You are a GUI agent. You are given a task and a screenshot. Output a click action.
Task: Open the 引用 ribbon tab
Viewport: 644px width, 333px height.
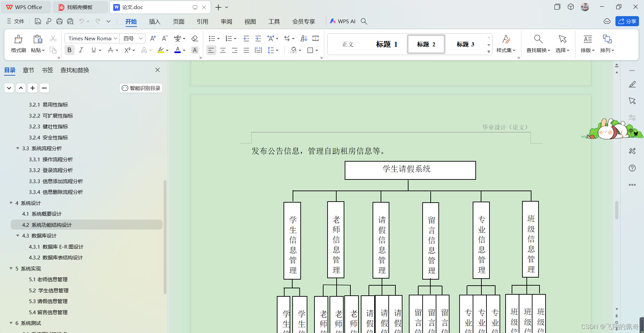pos(202,22)
